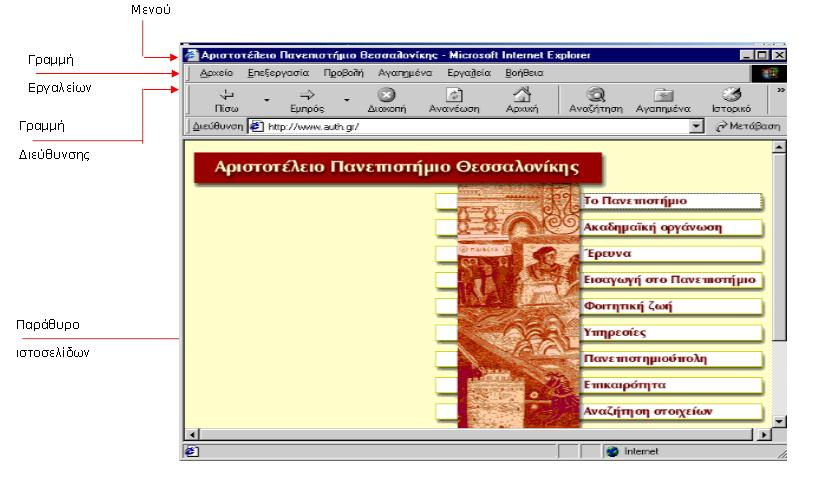Minimize the Internet Explorer window
Image resolution: width=825 pixels, height=491 pixels.
coord(747,55)
